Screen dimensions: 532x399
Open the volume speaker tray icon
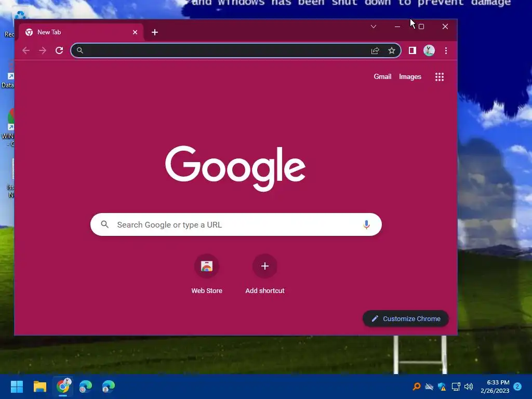[469, 387]
